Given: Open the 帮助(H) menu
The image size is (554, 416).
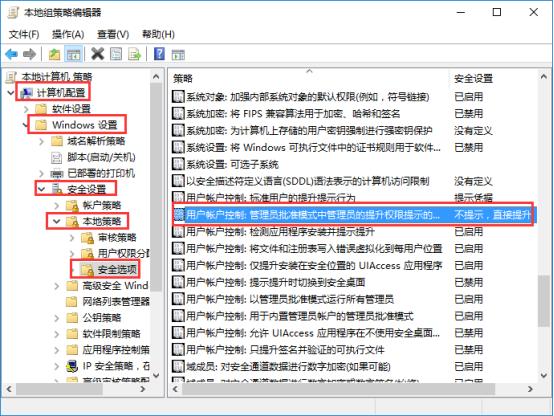Looking at the screenshot, I should 158,34.
